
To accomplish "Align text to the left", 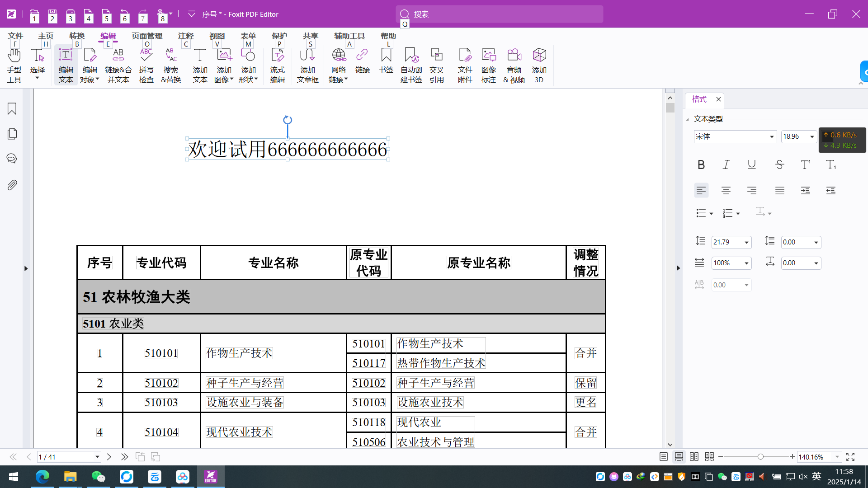I will click(x=701, y=191).
